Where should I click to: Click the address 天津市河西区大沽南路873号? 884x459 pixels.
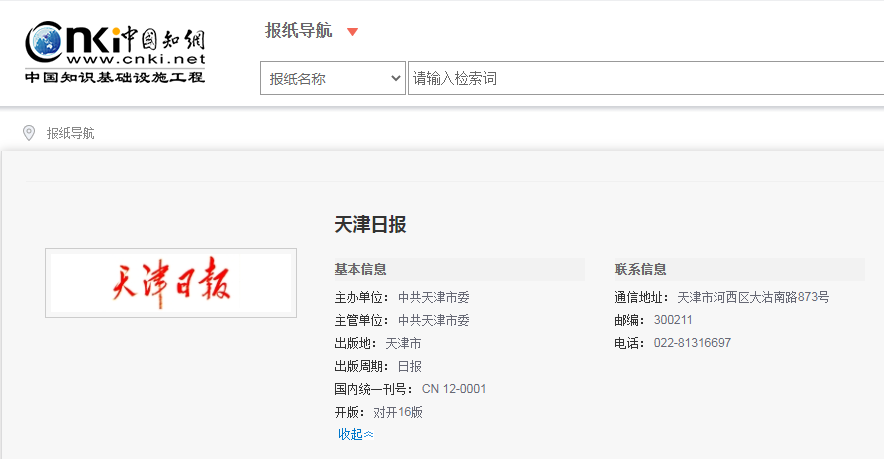753,297
